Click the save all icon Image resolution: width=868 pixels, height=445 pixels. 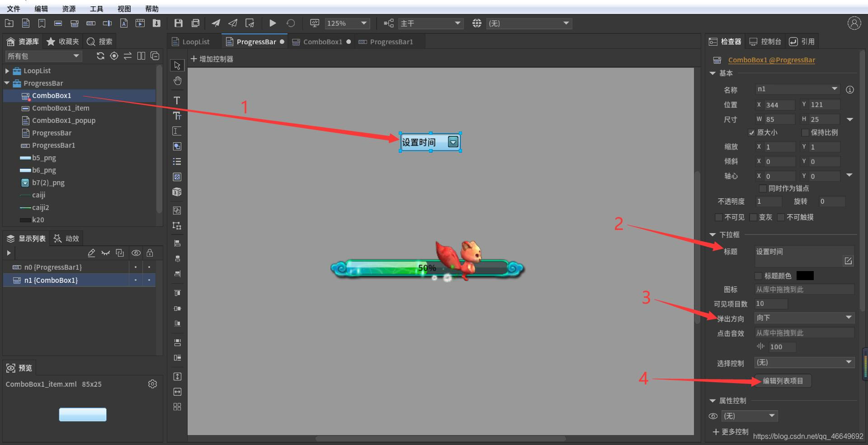coord(195,23)
